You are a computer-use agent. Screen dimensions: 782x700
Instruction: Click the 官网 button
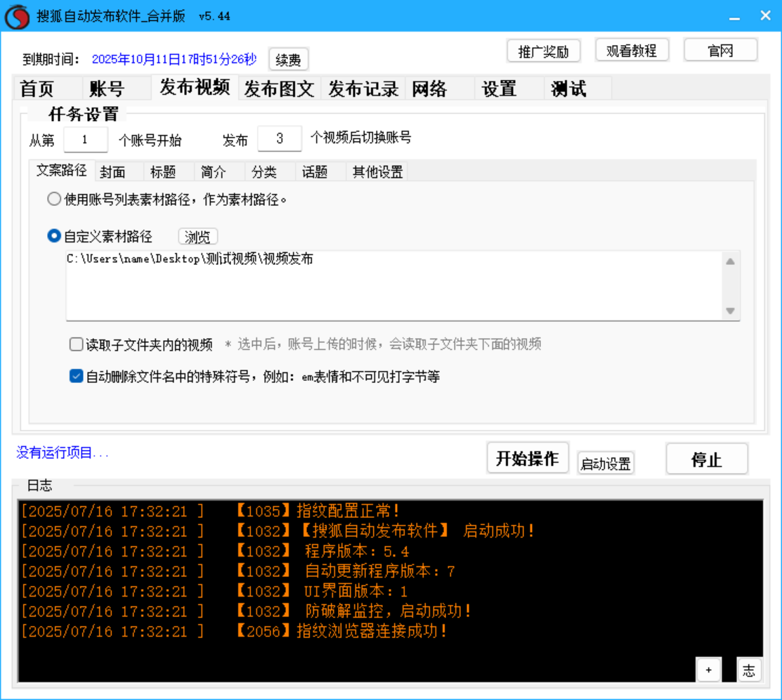click(721, 51)
